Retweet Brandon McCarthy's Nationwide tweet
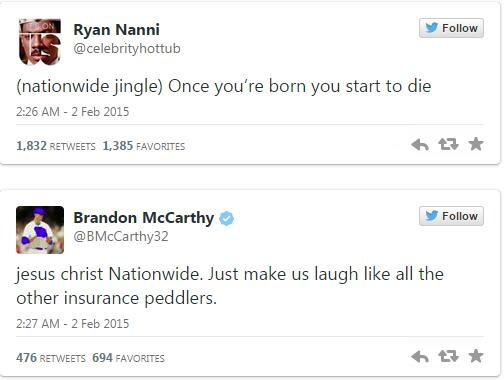 [x=448, y=356]
